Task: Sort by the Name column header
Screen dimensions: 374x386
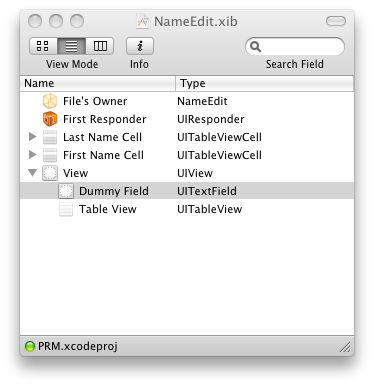Action: pyautogui.click(x=98, y=83)
